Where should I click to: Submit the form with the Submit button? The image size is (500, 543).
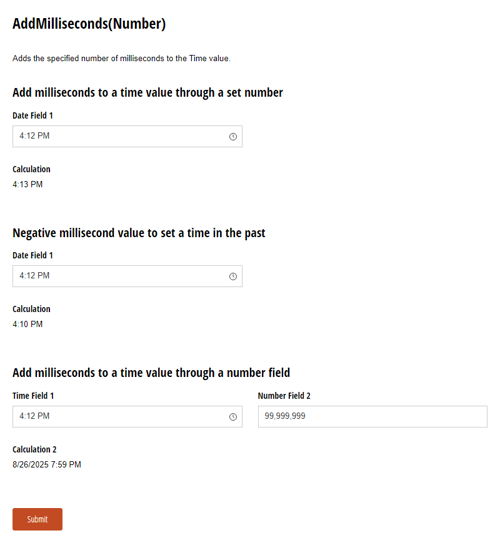click(37, 519)
